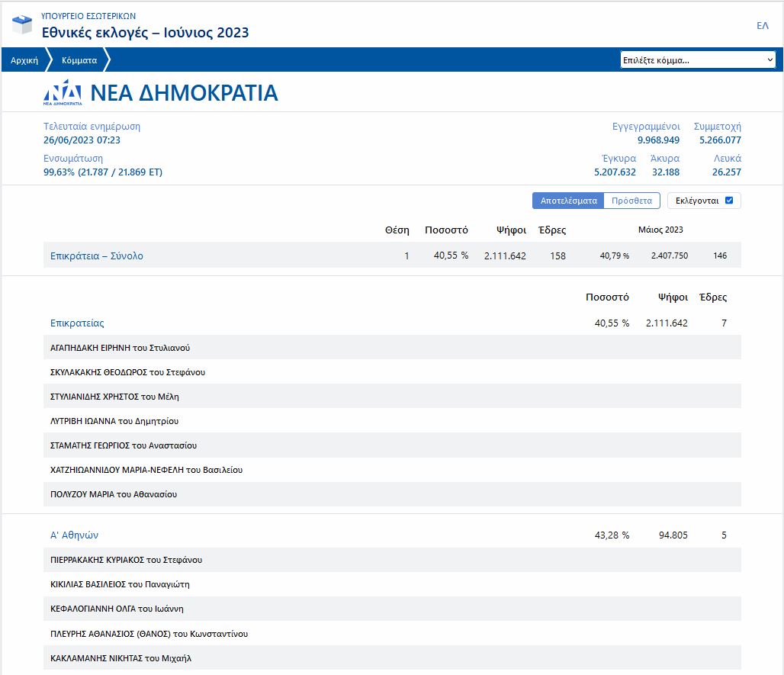Select candidate Αγαπηδάκη Ειρήνη row

coord(120,348)
